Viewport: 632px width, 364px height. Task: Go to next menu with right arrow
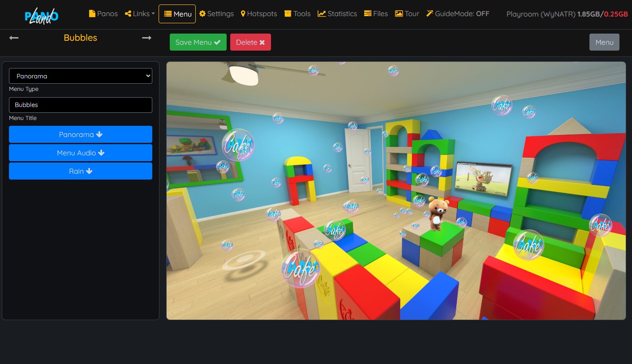pyautogui.click(x=147, y=38)
